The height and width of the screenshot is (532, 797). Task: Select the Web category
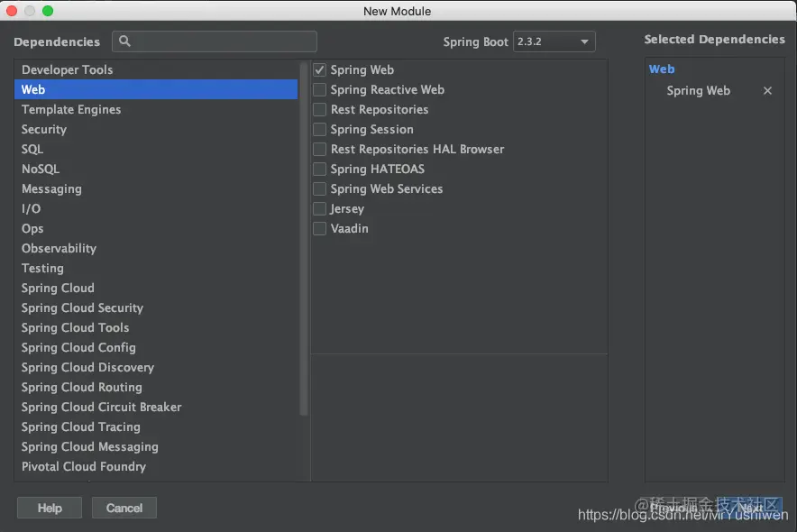point(156,89)
